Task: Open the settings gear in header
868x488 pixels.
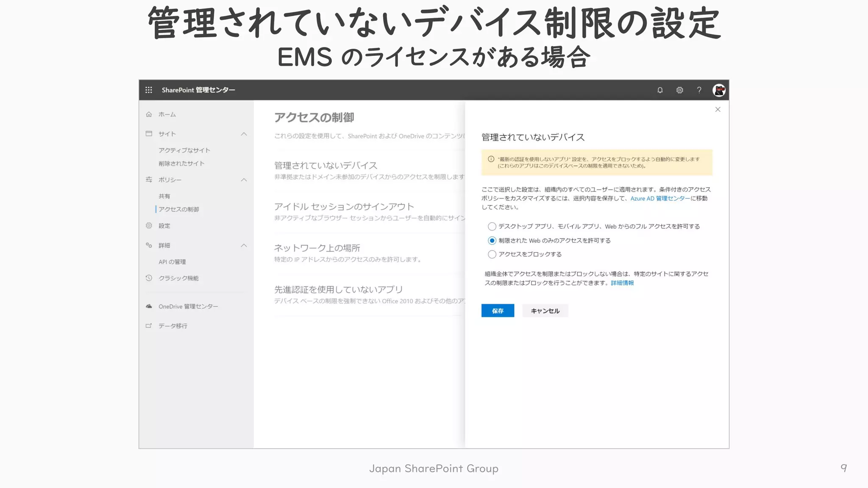Action: [679, 90]
